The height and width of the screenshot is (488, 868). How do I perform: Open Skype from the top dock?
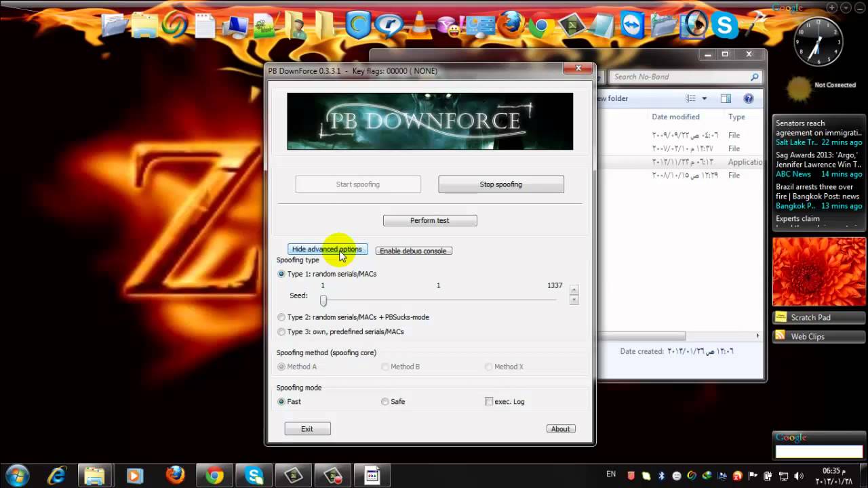coord(724,26)
